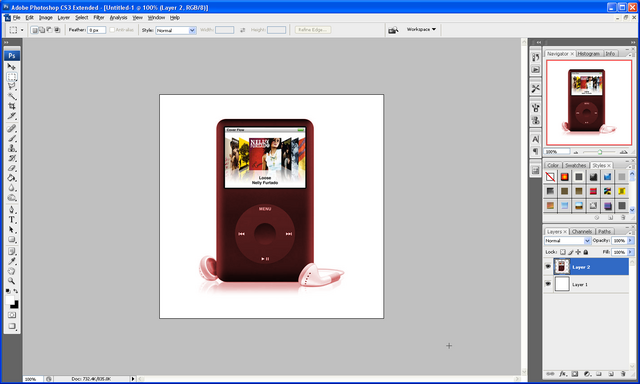This screenshot has width=640, height=384.
Task: Toggle lock transparent pixels option
Action: click(563, 252)
